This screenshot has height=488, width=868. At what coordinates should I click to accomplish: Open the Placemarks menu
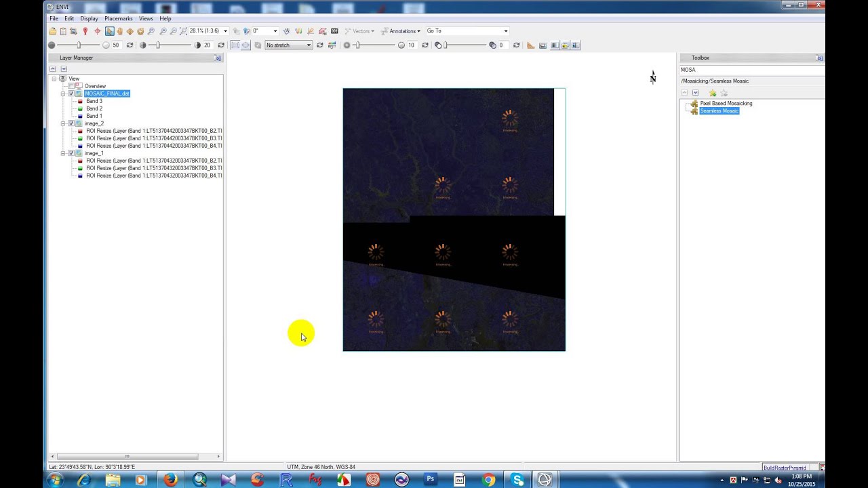coord(119,18)
